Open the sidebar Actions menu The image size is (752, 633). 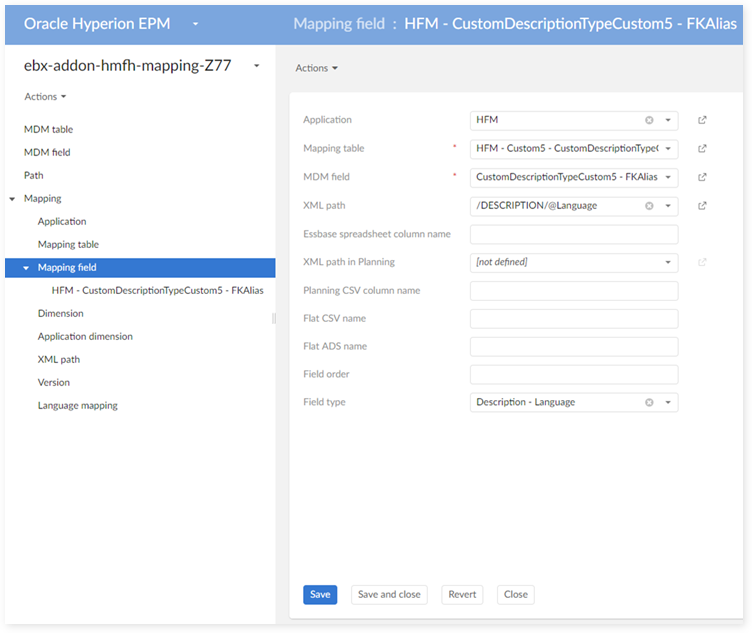45,97
